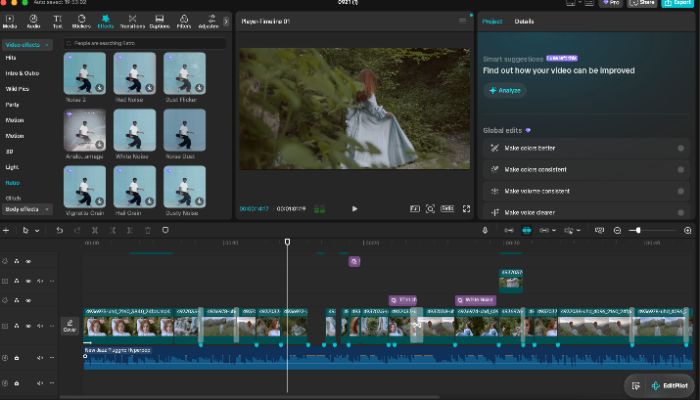The width and height of the screenshot is (700, 400).
Task: Hide the main video track with the eye icon
Action: point(28,326)
